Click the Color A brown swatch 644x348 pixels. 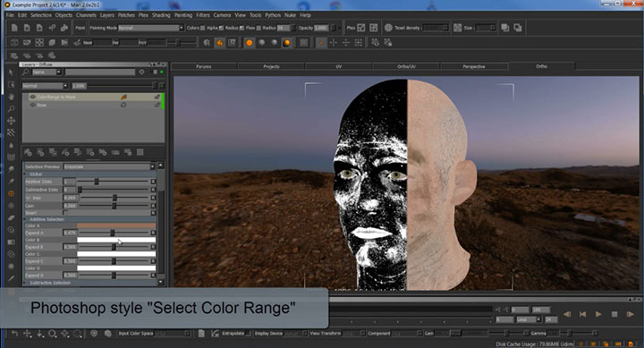pyautogui.click(x=116, y=225)
